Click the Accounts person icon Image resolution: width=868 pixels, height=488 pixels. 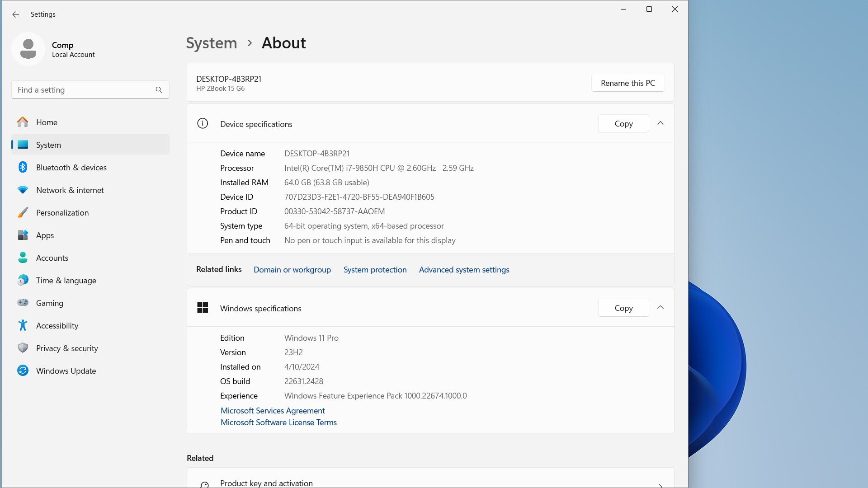tap(23, 258)
